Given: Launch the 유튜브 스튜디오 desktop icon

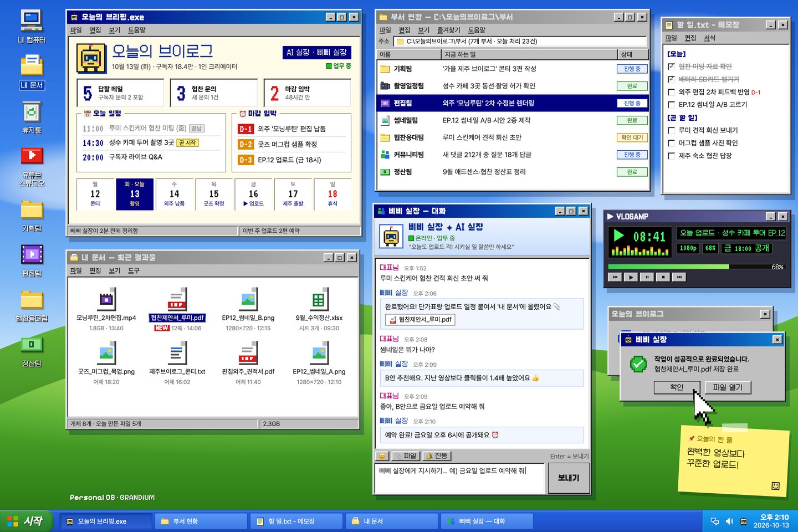Looking at the screenshot, I should [32, 156].
